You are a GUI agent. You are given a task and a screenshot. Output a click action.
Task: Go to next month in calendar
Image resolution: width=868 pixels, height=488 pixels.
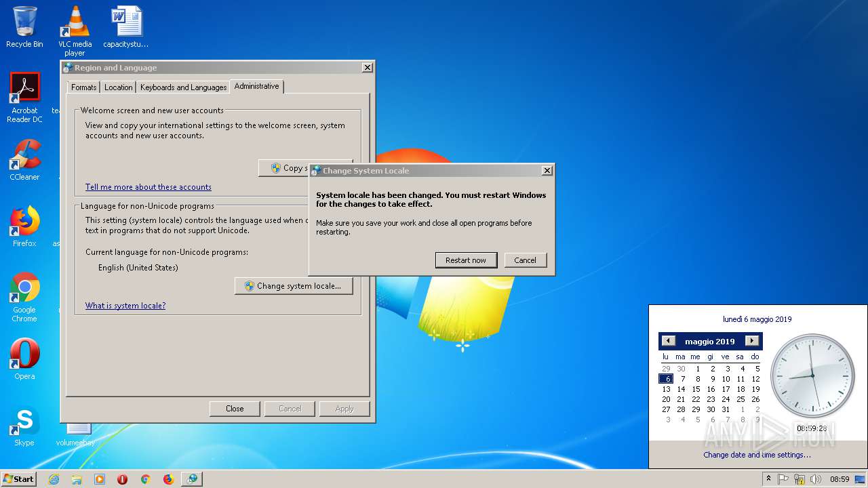click(751, 341)
